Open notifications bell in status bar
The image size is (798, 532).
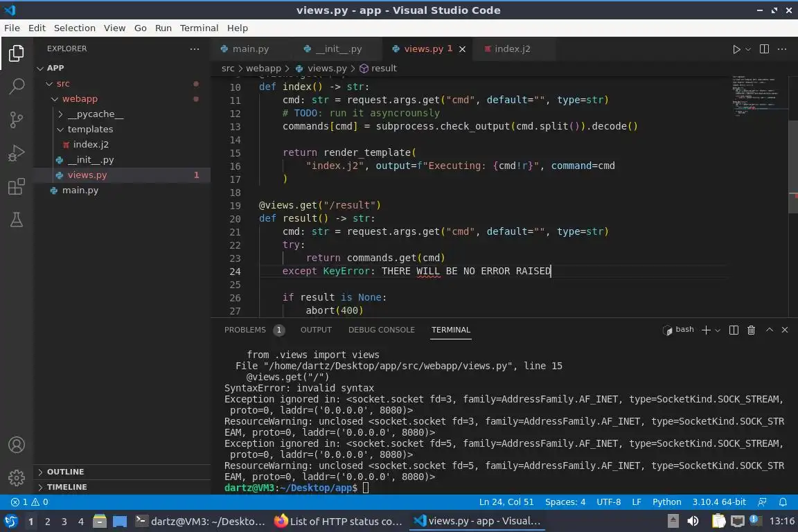click(x=783, y=502)
